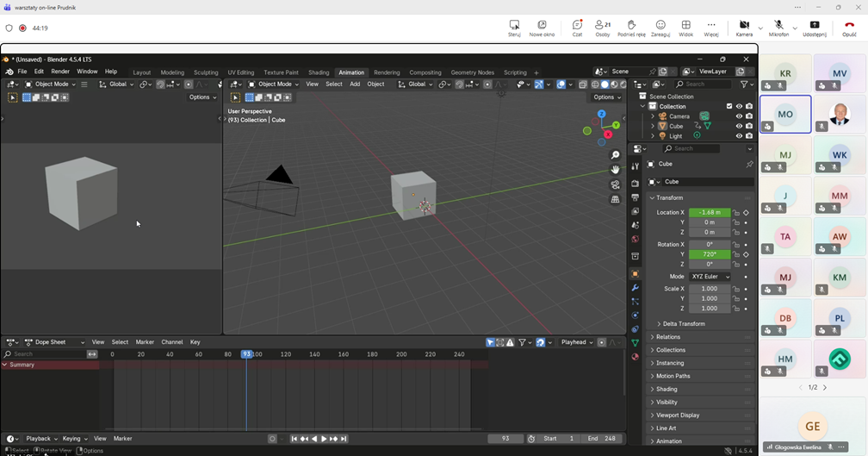Open rotation Mode XYZ Euler dropdown

[x=710, y=277]
